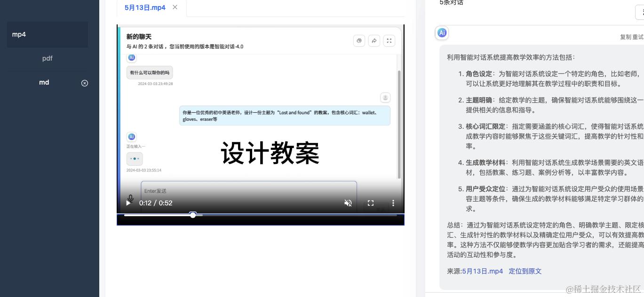Click the AI avatar on the chat message
This screenshot has width=644, height=297.
coord(132,57)
